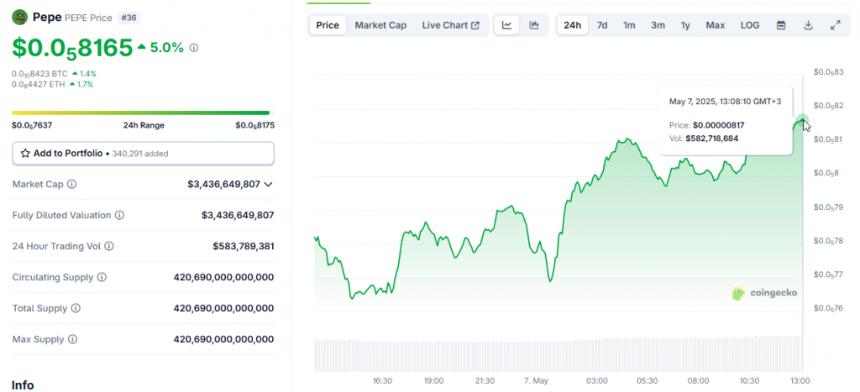The width and height of the screenshot is (860, 392).
Task: Click the chart data point at the cursor
Action: [802, 120]
